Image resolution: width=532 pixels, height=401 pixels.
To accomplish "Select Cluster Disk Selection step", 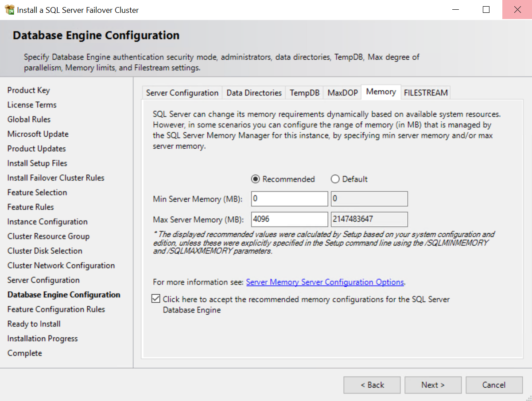I will [44, 251].
